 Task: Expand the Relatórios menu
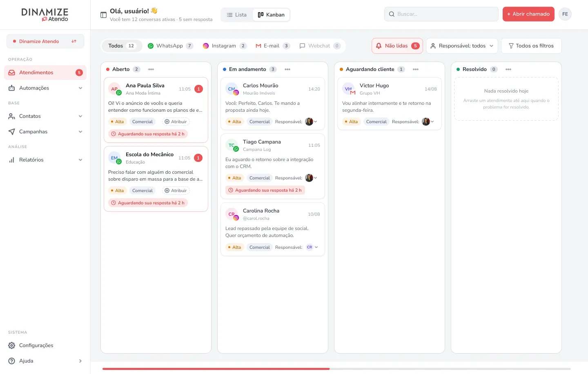[x=80, y=160]
